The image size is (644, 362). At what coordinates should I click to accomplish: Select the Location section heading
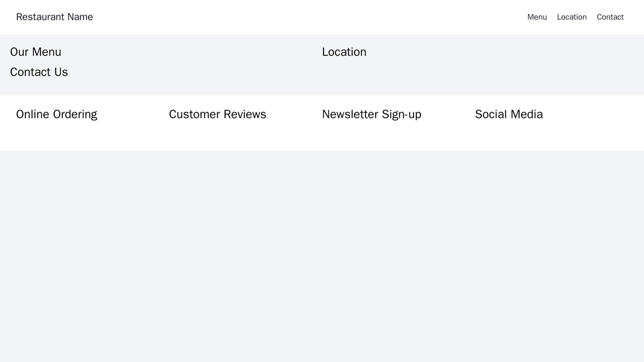[344, 52]
